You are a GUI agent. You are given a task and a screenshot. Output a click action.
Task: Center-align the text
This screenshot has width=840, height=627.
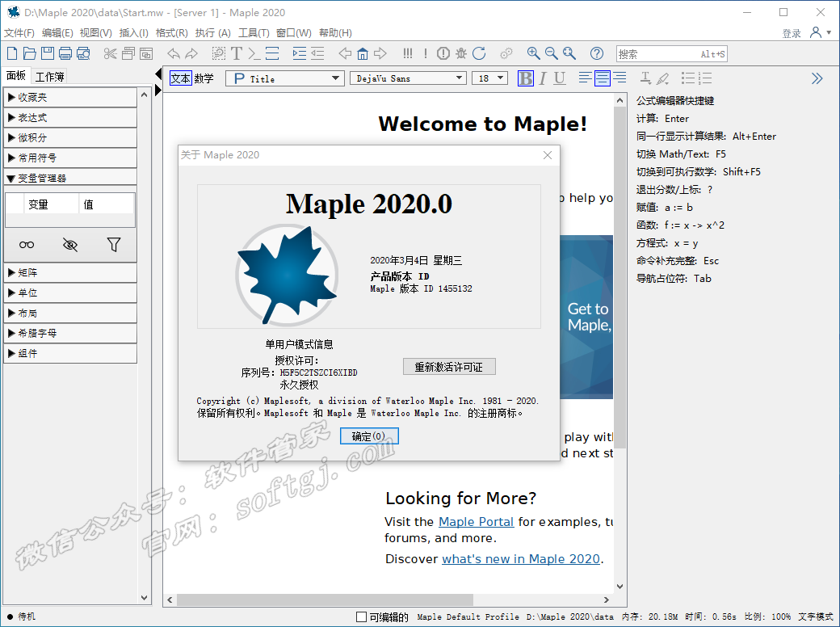coord(603,78)
